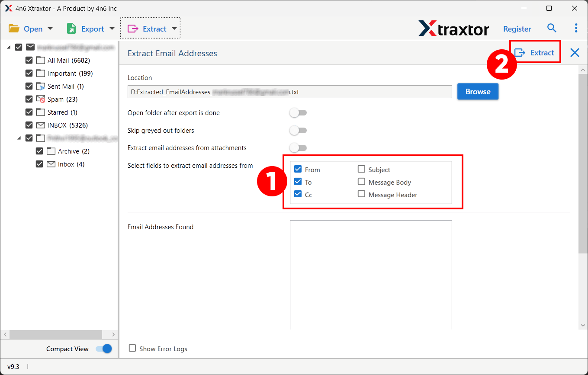Viewport: 588px width, 375px height.
Task: Turn off the Compact View slider switch
Action: 104,349
